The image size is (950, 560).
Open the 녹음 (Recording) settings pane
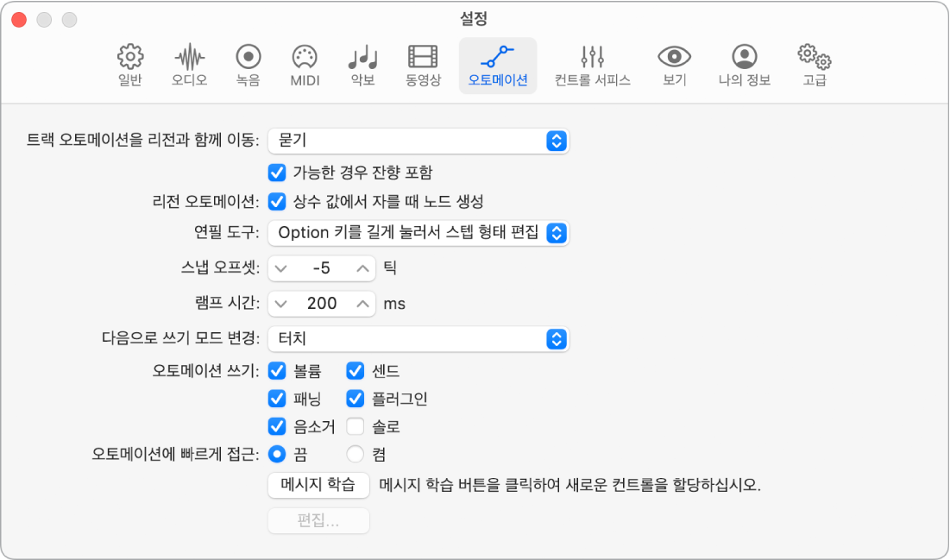tap(248, 66)
